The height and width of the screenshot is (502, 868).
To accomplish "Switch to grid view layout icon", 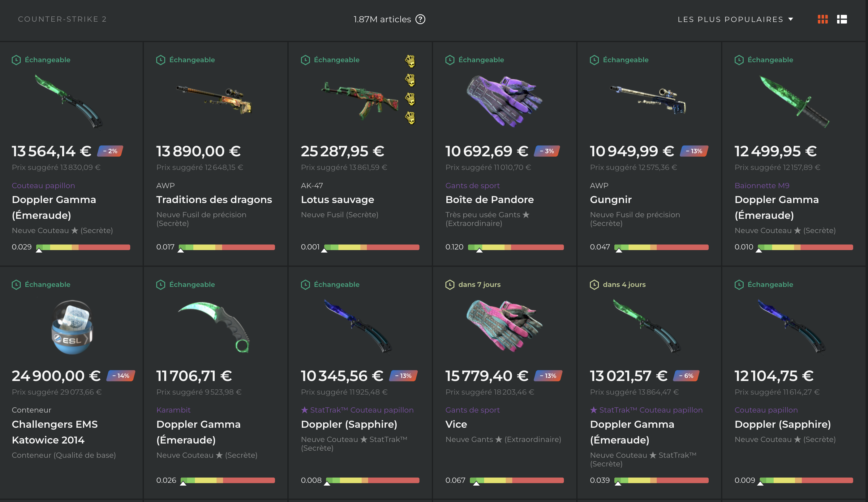I will [823, 19].
